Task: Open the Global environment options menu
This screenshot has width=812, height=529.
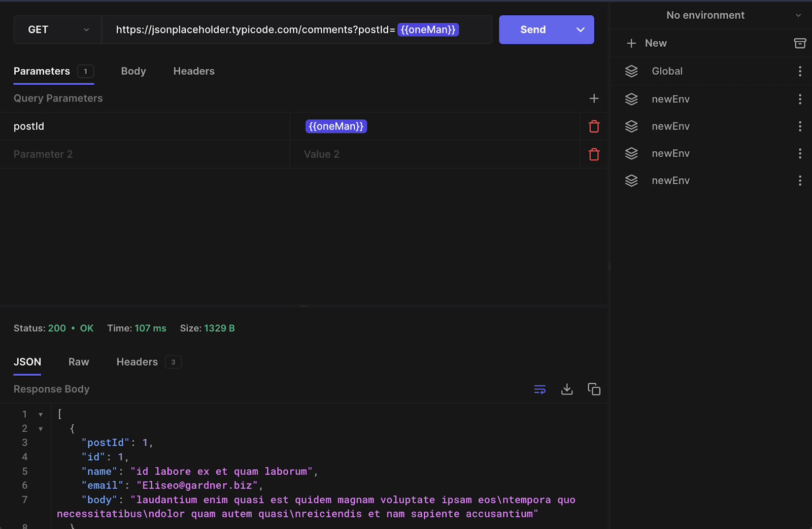Action: point(800,71)
